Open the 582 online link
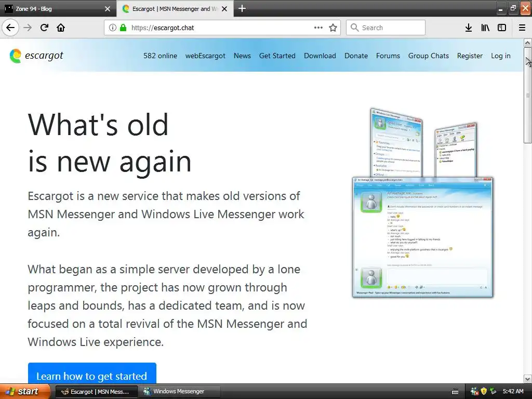 point(160,56)
